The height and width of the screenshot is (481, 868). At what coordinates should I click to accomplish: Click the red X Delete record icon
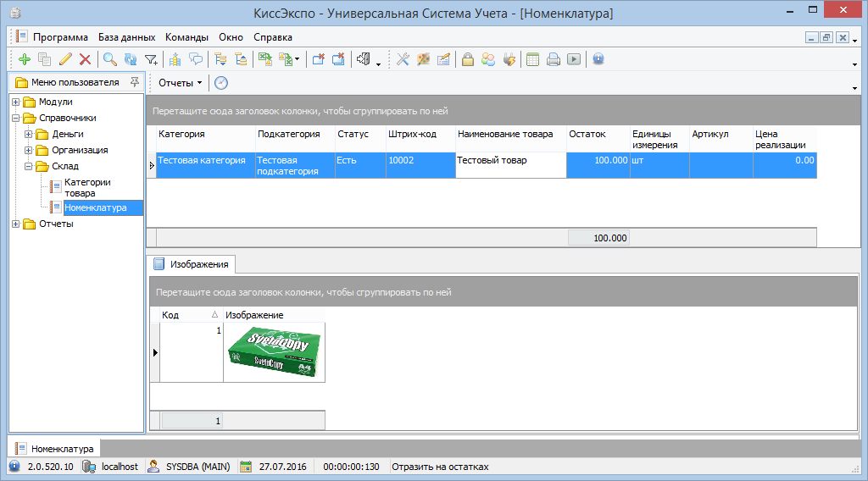(85, 59)
